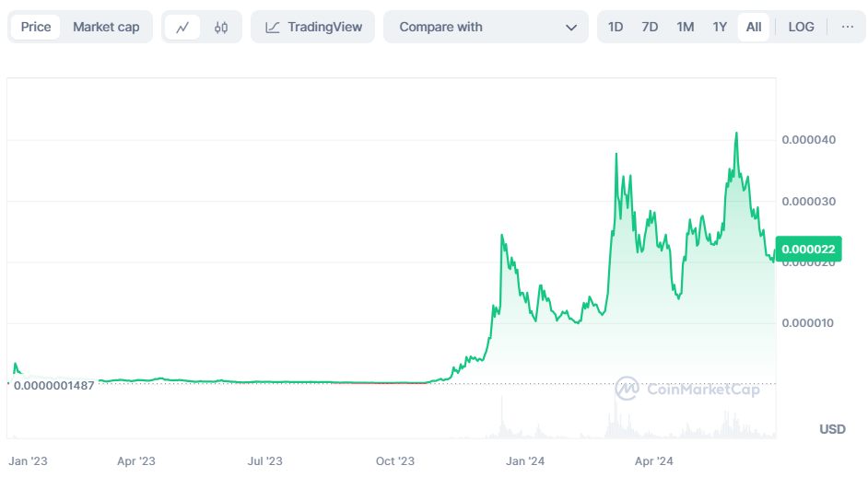Select the 1M time range
The image size is (868, 477).
coord(685,27)
